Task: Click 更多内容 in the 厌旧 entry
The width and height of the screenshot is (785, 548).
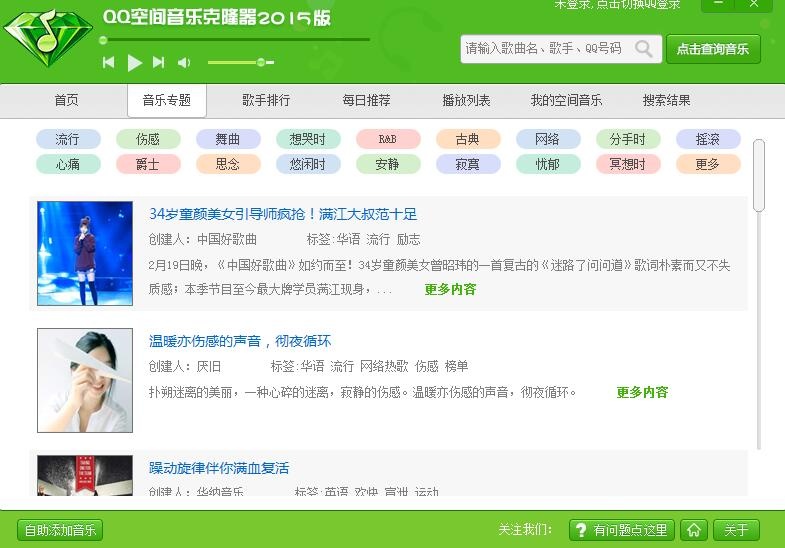Action: click(x=642, y=392)
